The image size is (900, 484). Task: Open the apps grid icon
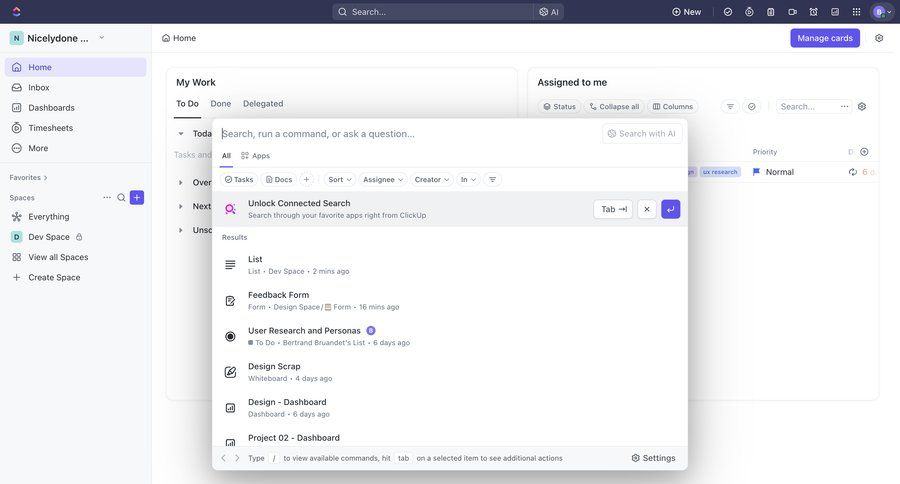point(856,11)
